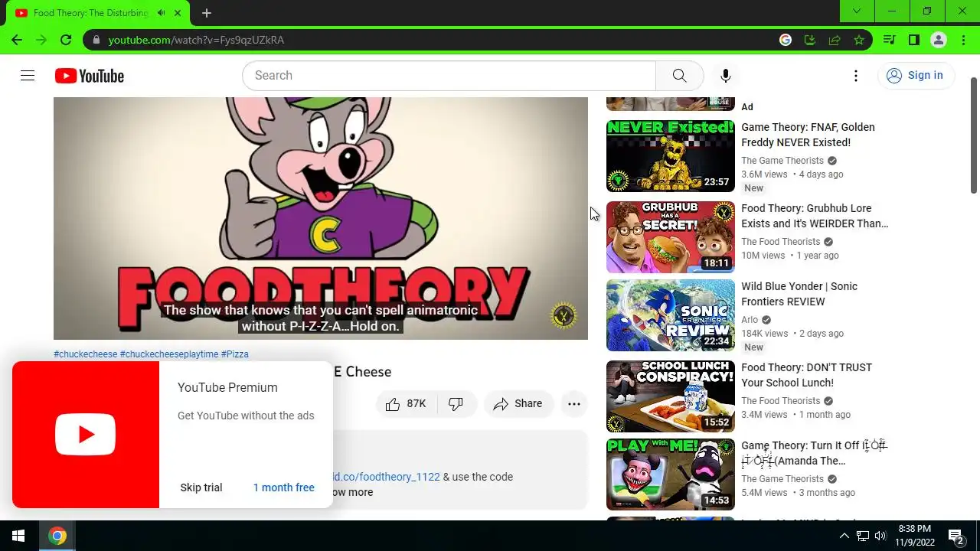Open the YouTube hamburger guide menu
The width and height of the screenshot is (980, 551).
(28, 75)
